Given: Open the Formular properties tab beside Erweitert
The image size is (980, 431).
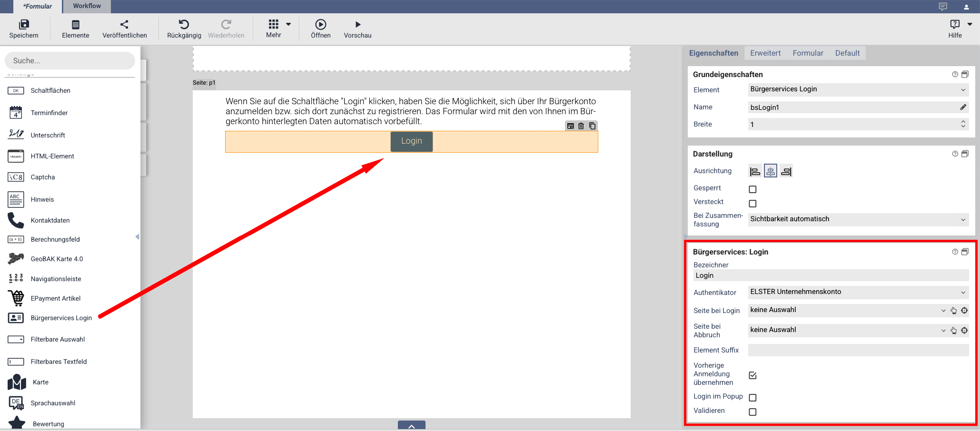Looking at the screenshot, I should pyautogui.click(x=808, y=53).
